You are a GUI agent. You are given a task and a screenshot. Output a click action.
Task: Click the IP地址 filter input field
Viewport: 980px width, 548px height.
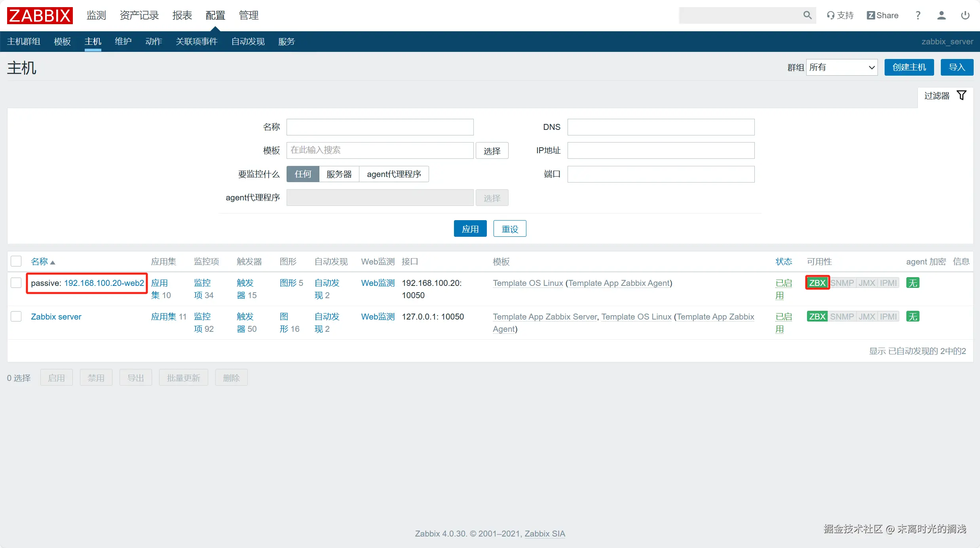(x=661, y=150)
